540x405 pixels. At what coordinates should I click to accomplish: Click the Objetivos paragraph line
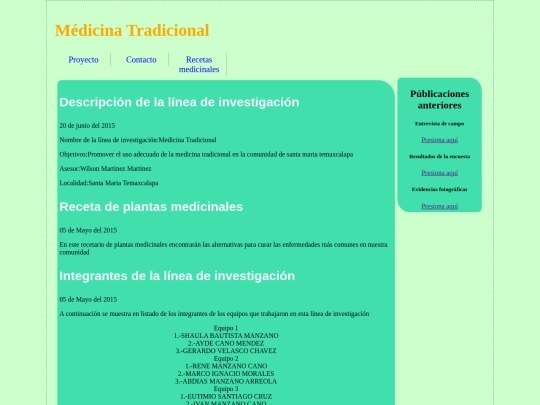206,155
